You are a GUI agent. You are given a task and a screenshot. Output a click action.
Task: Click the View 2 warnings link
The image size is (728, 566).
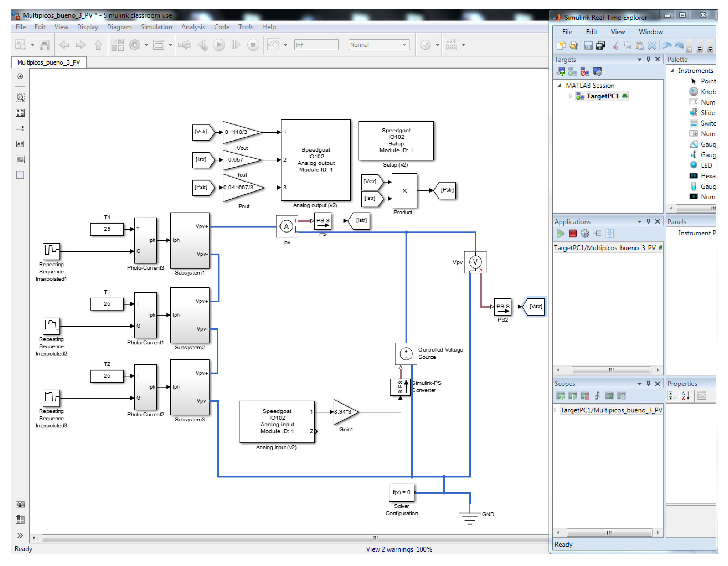click(x=389, y=549)
